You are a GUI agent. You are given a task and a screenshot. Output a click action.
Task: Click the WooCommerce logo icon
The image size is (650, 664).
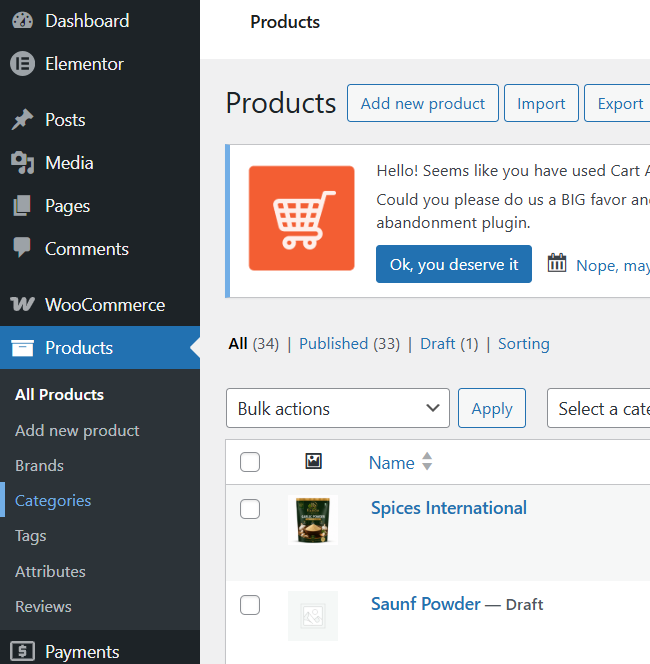pos(22,304)
